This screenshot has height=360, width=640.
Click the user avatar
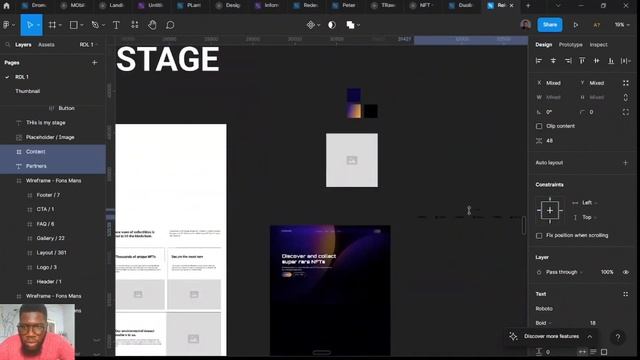point(526,24)
